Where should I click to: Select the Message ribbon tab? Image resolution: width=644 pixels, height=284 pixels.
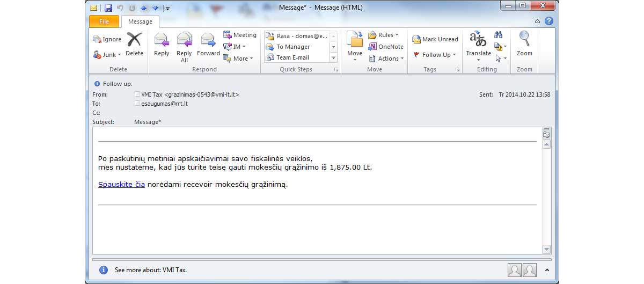pyautogui.click(x=140, y=21)
